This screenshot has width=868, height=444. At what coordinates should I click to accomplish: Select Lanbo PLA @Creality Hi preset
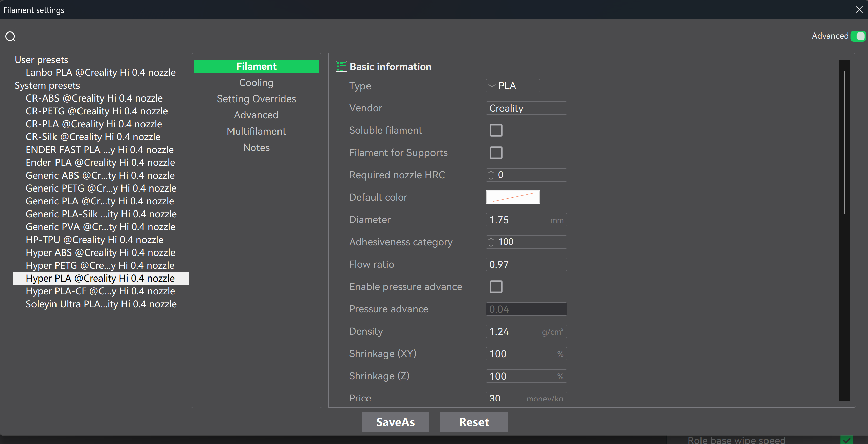101,72
